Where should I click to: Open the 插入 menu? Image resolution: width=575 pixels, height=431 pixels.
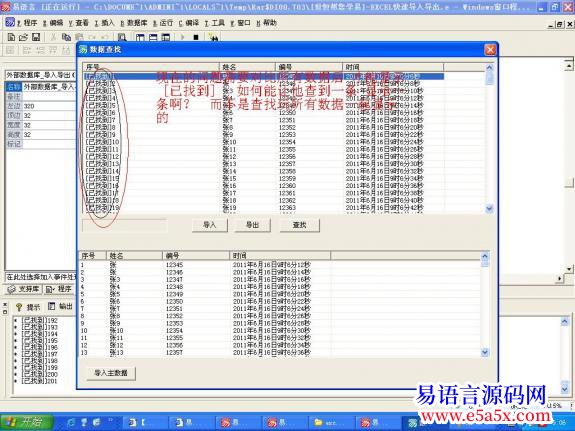[104, 23]
